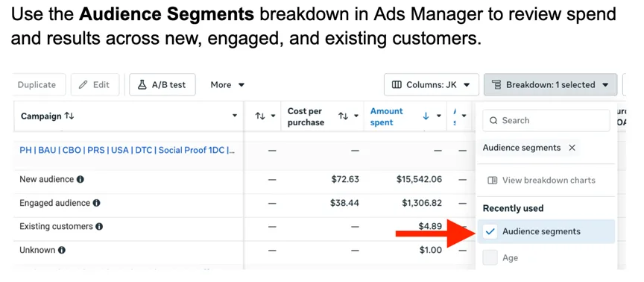Click the $1,306.82 amount spent value

pyautogui.click(x=422, y=203)
